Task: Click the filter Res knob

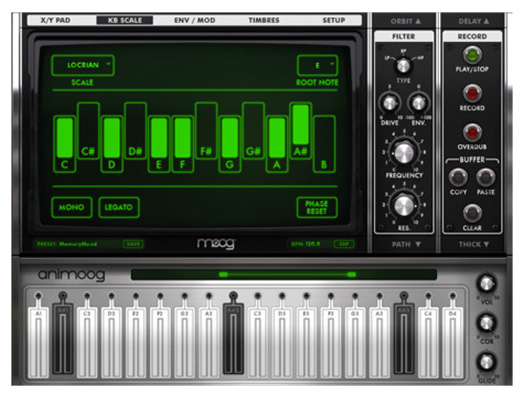Action: point(404,205)
